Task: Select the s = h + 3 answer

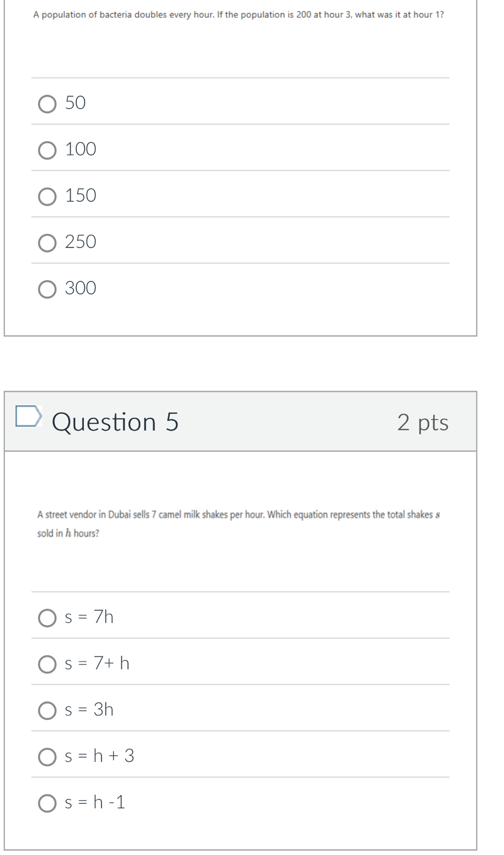Action: coord(47,757)
